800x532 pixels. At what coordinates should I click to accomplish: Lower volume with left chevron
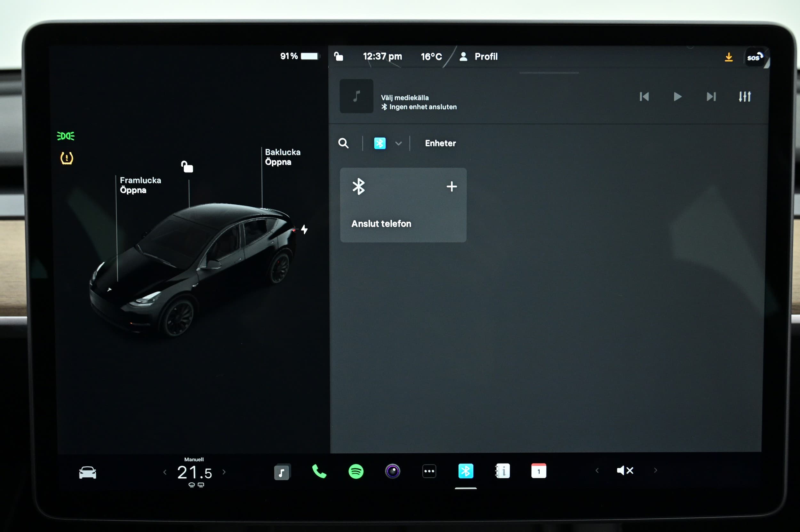[x=597, y=471]
